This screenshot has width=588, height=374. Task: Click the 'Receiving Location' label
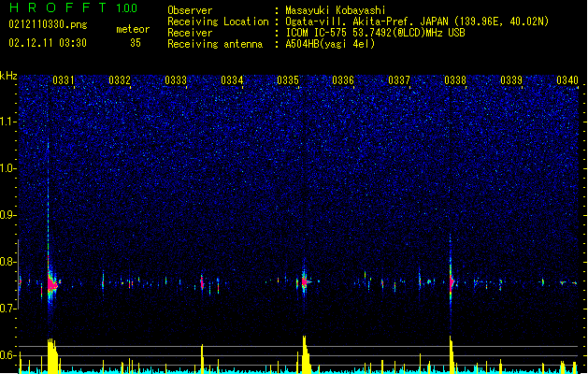click(218, 22)
